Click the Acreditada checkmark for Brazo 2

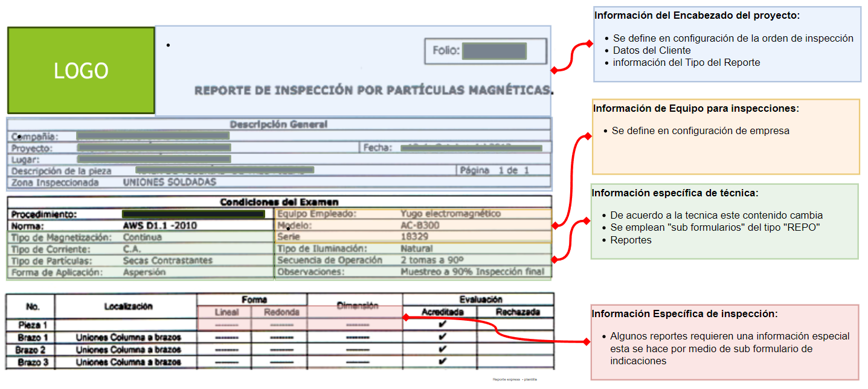point(442,349)
